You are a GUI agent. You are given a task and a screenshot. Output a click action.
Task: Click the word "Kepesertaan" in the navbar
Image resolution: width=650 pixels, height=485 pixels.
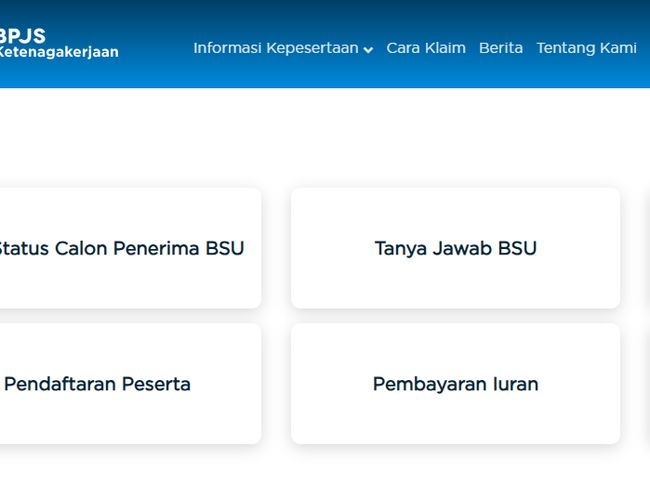pyautogui.click(x=312, y=48)
